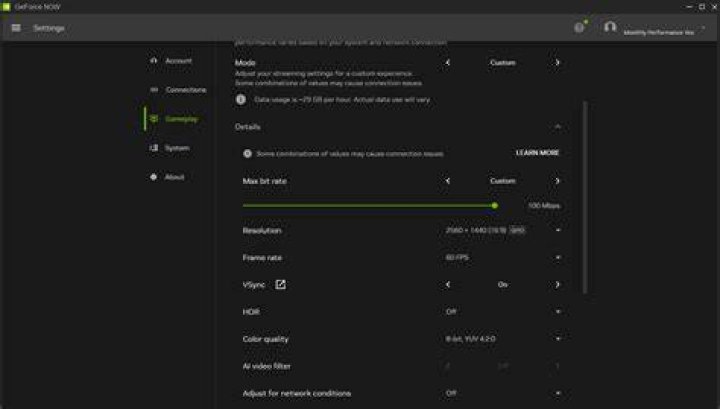Click the Max bit rate value Custom

pos(503,181)
